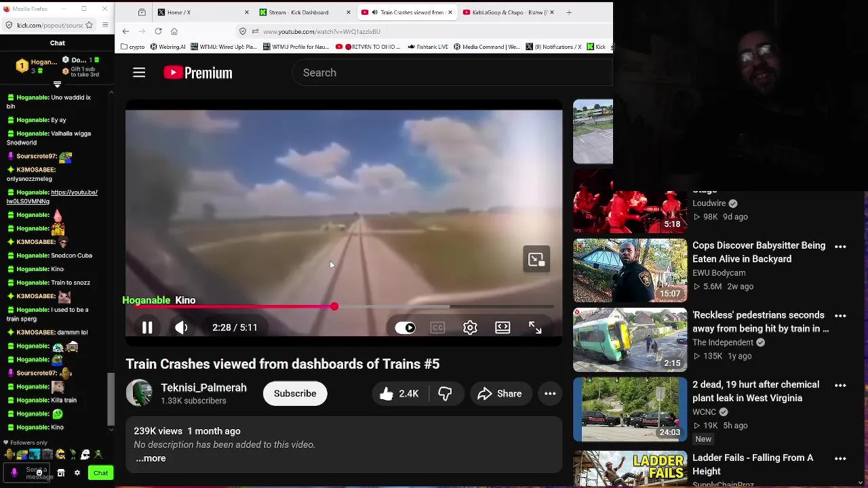Open the crypto bookmarks folder
The height and width of the screenshot is (488, 868).
[x=133, y=47]
